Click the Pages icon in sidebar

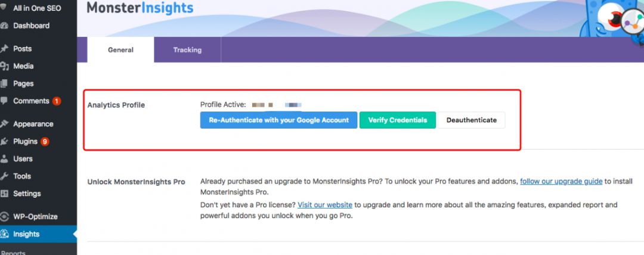pyautogui.click(x=4, y=83)
